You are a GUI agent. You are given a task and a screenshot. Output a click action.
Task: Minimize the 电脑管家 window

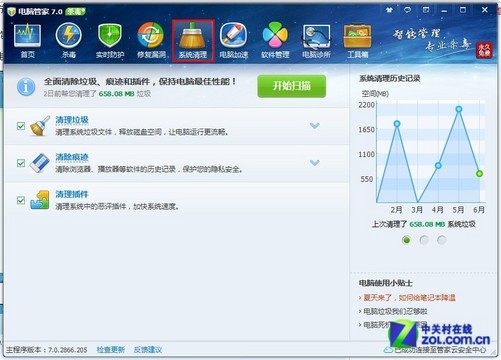444,10
